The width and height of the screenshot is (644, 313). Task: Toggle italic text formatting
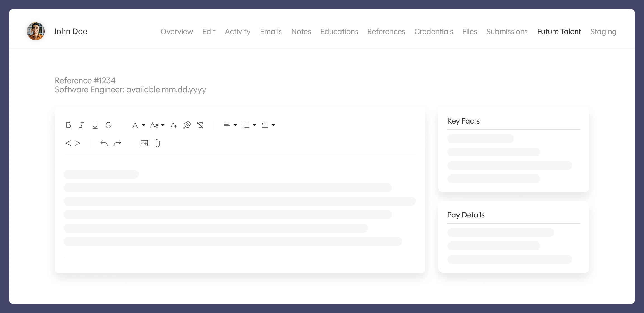81,125
